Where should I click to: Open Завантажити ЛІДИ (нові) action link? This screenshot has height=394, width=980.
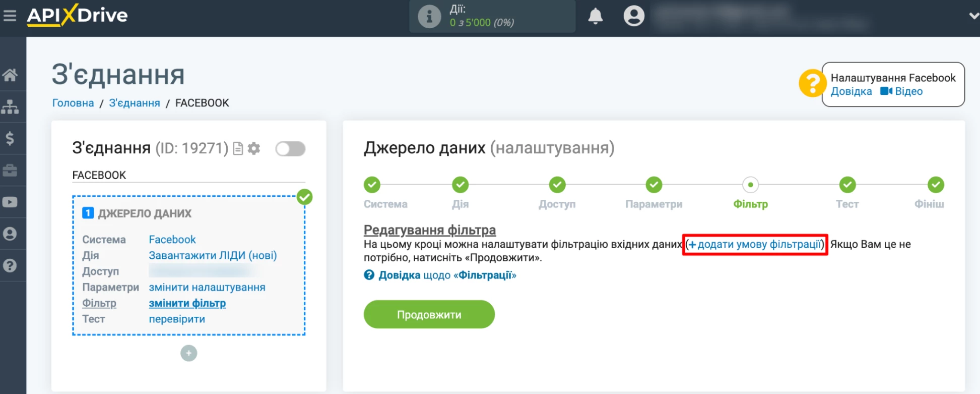pyautogui.click(x=213, y=255)
